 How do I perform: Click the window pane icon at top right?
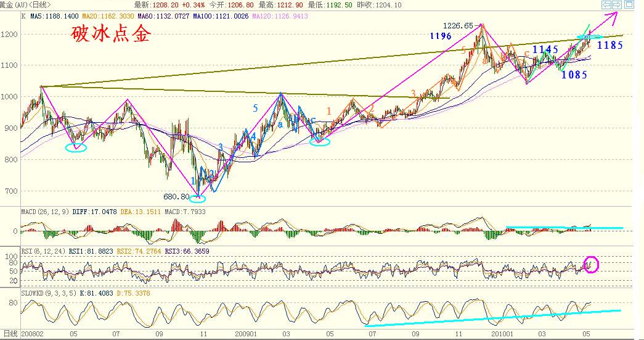629,4
